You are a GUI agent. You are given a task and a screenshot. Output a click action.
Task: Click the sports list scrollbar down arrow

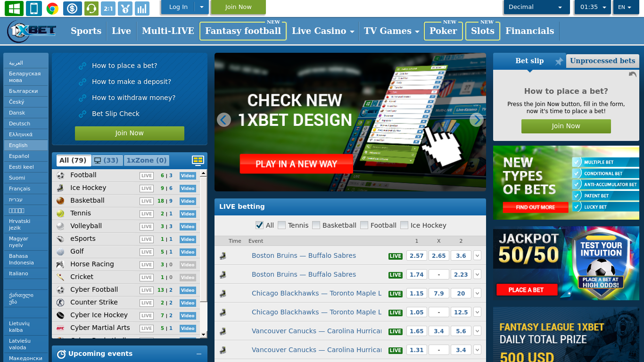pyautogui.click(x=204, y=335)
